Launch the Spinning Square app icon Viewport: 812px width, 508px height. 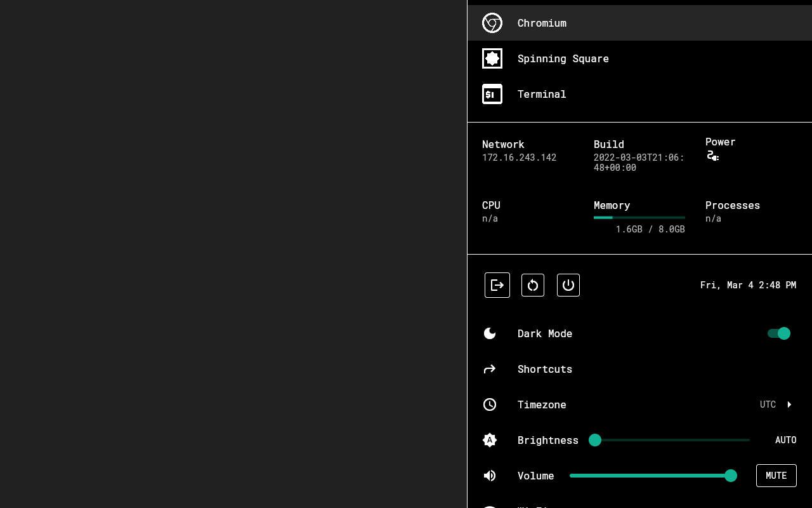(492, 58)
